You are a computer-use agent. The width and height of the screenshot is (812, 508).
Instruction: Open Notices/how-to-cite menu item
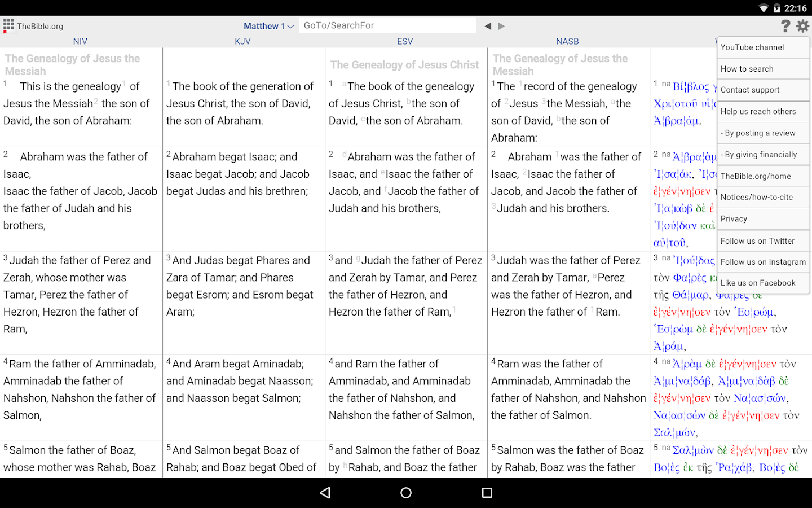tap(764, 197)
